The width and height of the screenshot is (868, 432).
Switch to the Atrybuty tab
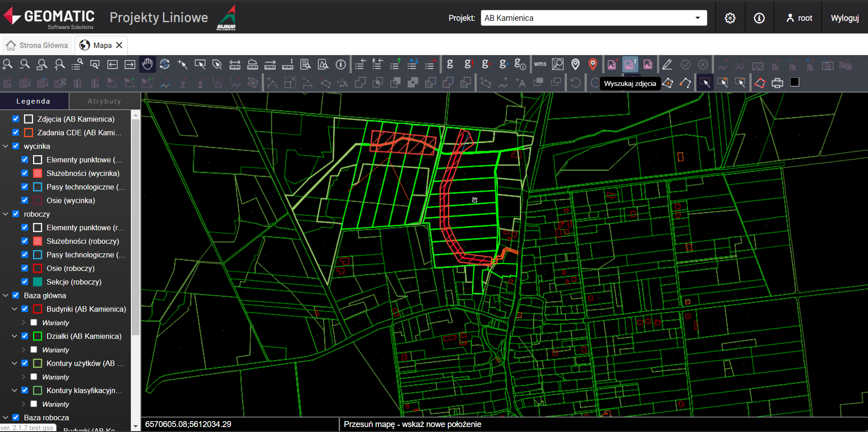click(104, 101)
